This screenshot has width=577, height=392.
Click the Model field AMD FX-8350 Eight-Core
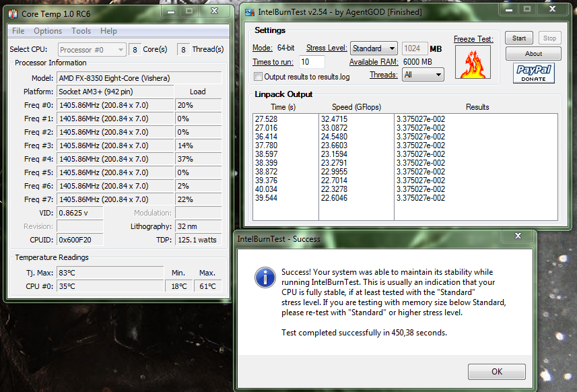[139, 78]
